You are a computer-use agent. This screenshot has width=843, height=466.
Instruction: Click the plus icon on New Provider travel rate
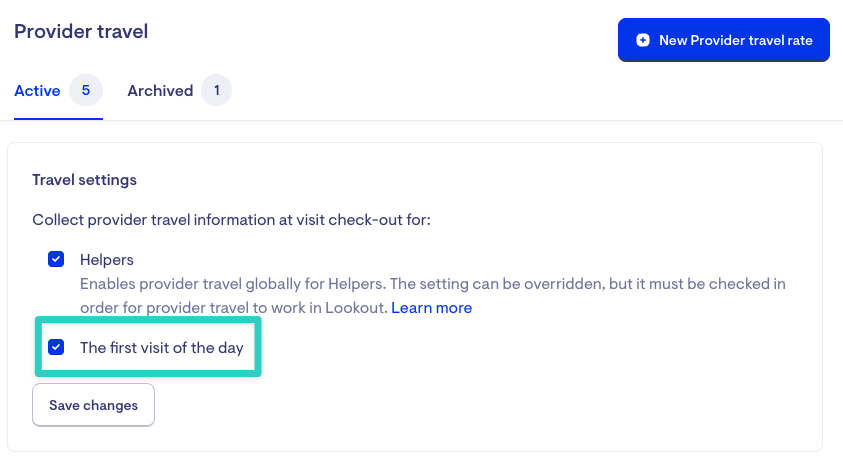coord(643,40)
